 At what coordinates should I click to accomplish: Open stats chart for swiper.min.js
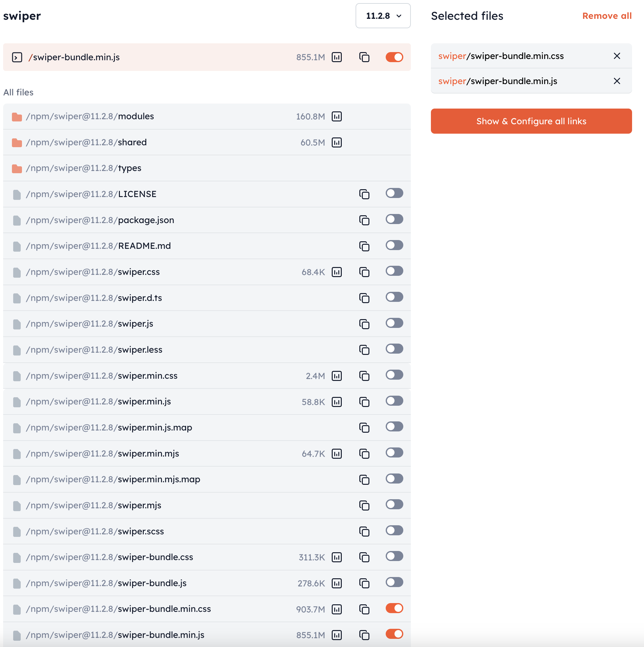click(336, 402)
